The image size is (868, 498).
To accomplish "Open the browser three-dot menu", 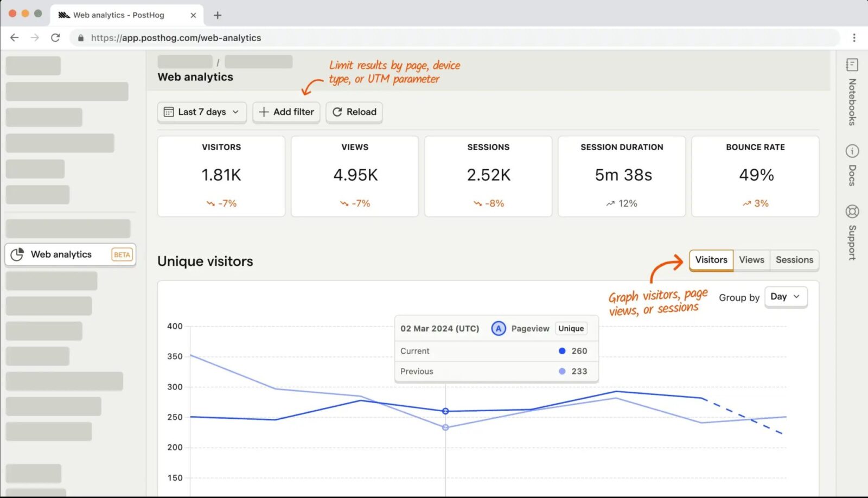I will (854, 37).
